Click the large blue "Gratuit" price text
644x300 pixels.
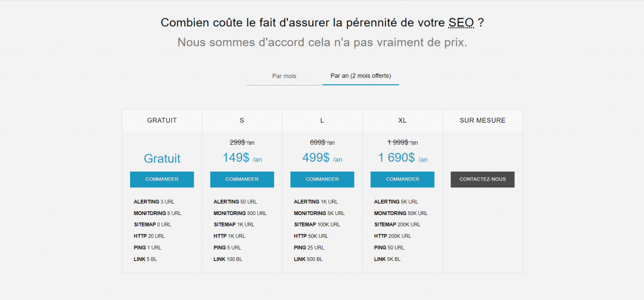(x=162, y=158)
